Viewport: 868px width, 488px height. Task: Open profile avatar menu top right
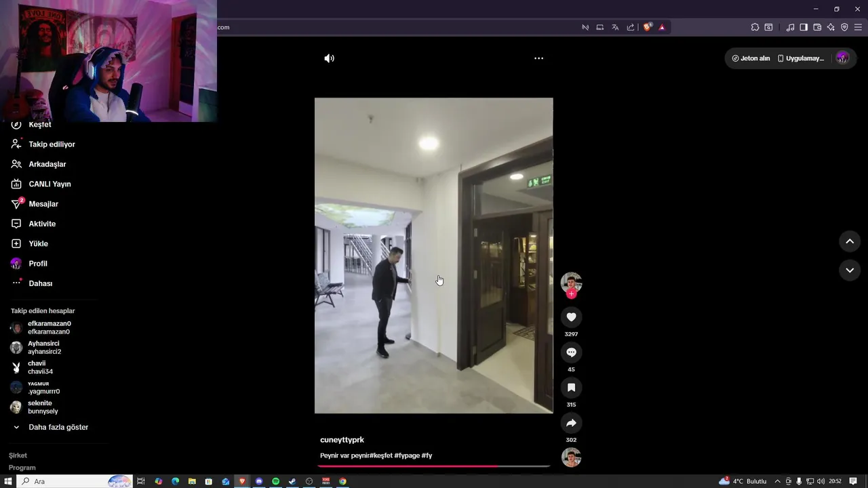842,58
